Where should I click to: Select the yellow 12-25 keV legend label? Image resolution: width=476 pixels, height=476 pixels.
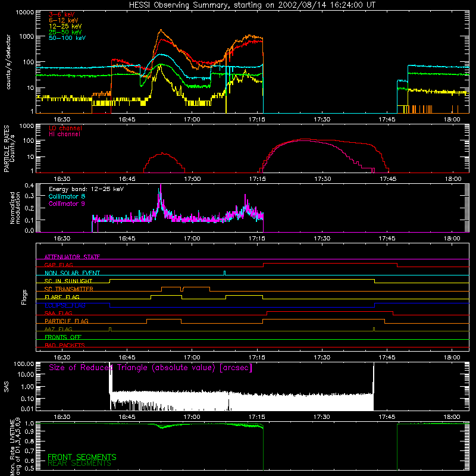tap(65, 26)
